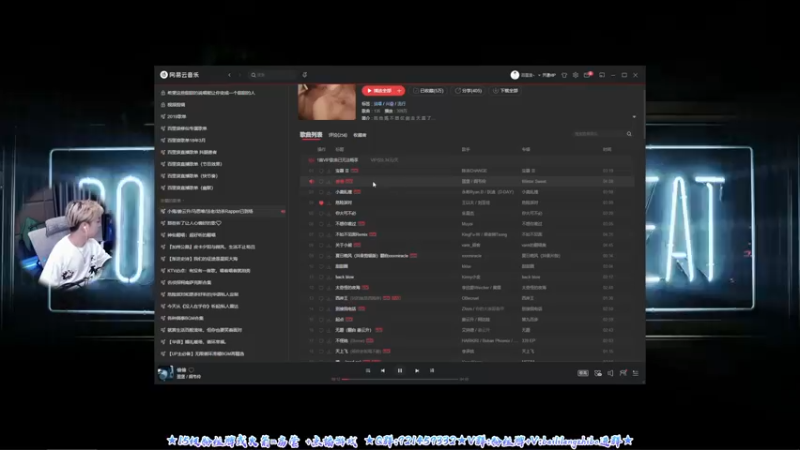Toggle the play mode (loop) icon

368,371
